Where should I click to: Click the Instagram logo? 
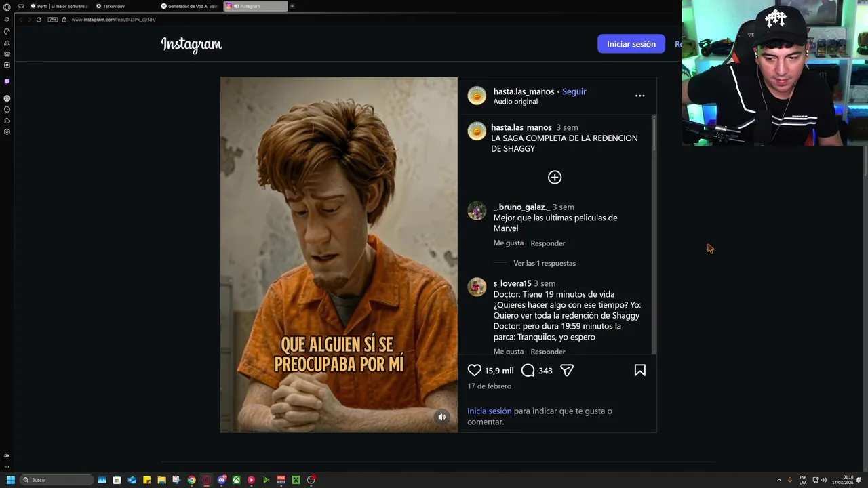pyautogui.click(x=191, y=45)
